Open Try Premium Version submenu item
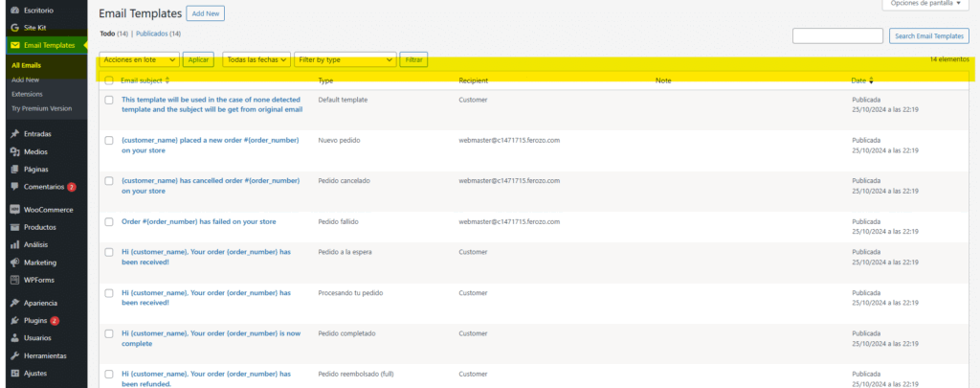 [x=41, y=108]
